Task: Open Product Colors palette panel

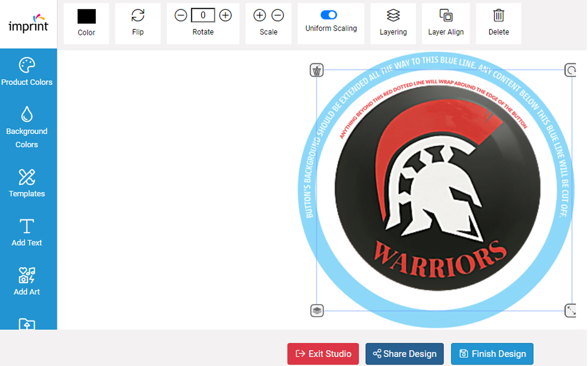Action: 27,72
